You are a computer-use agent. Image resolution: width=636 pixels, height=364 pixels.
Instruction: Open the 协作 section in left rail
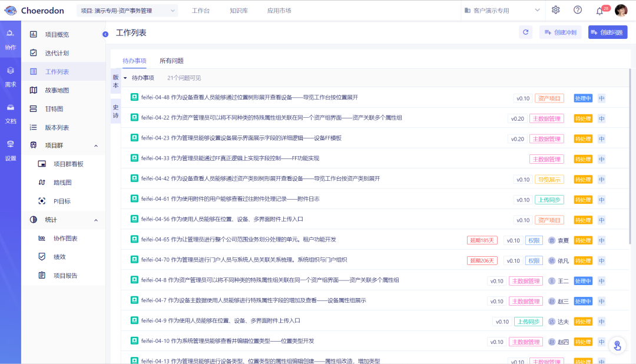(11, 40)
